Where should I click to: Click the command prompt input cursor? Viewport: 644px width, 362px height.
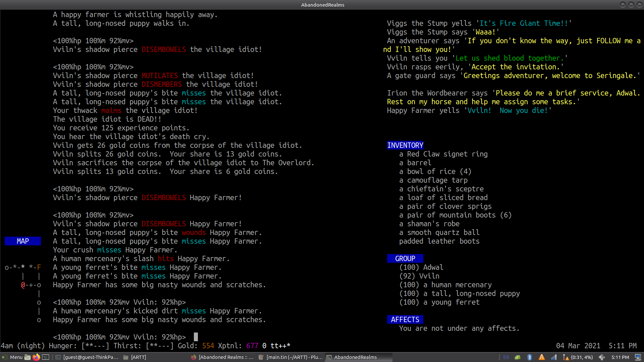pyautogui.click(x=196, y=337)
